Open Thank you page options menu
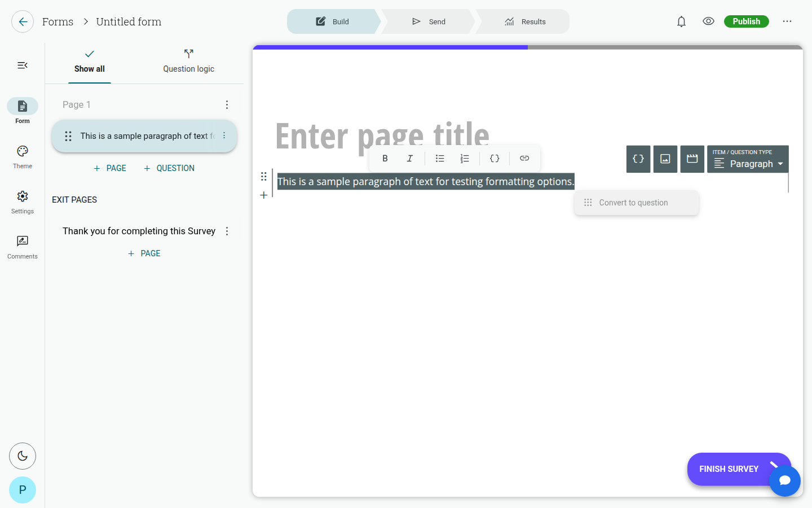 pyautogui.click(x=227, y=231)
